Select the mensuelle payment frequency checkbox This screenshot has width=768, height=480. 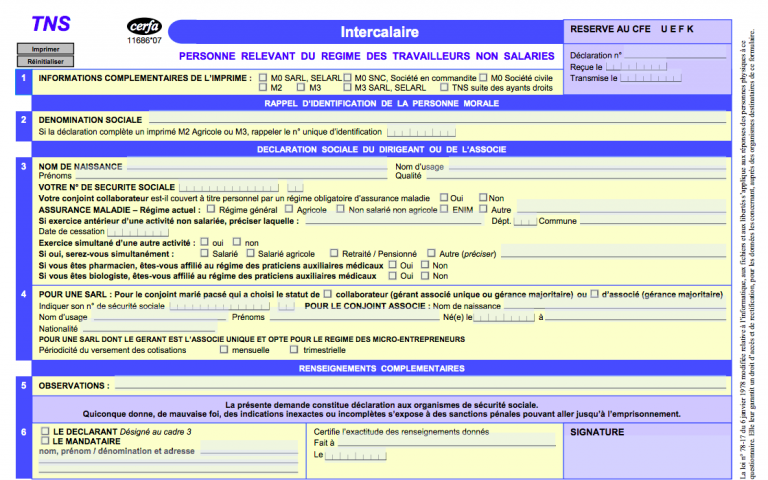(x=222, y=350)
